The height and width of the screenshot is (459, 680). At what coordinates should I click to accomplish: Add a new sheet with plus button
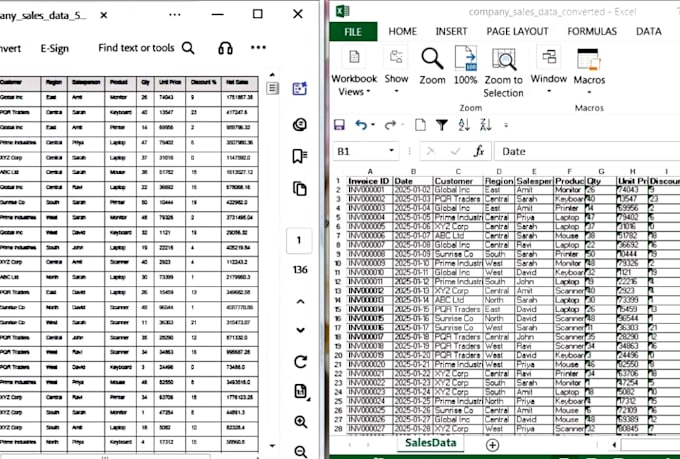click(x=492, y=445)
